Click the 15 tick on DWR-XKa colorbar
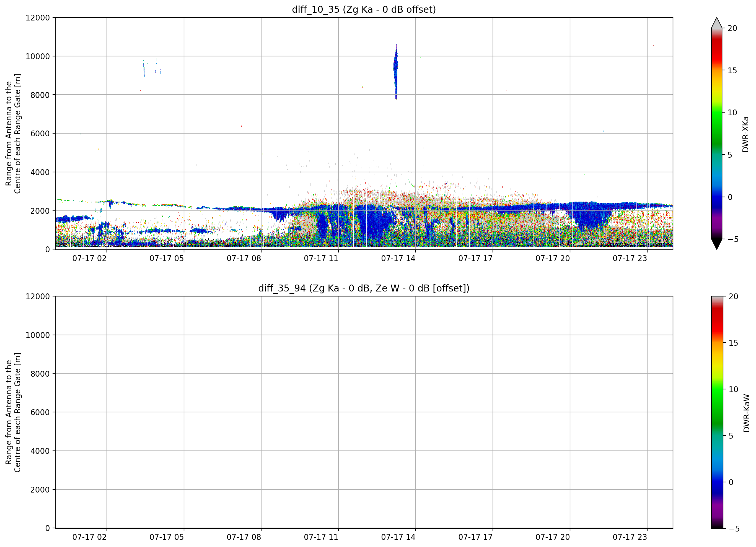Viewport: 756px width, 547px height. [732, 71]
